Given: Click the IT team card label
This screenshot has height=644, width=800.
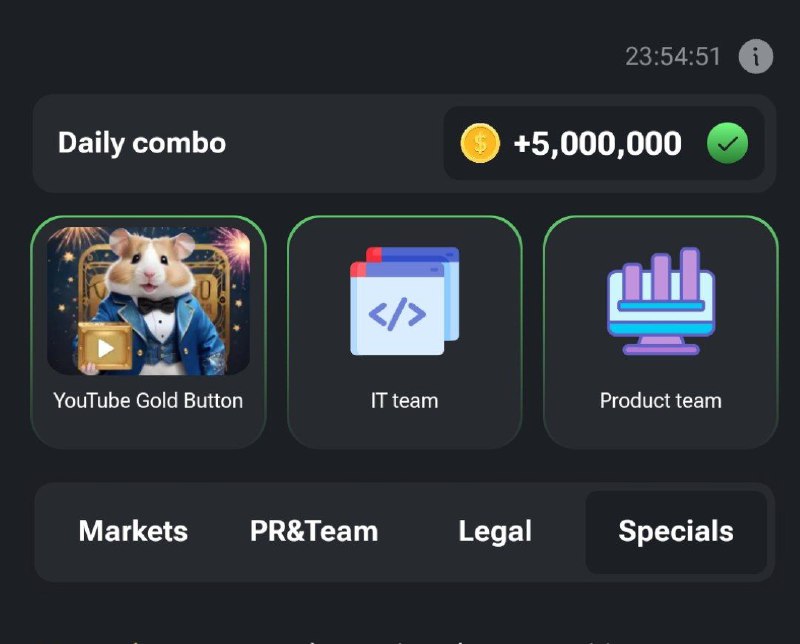Looking at the screenshot, I should 405,401.
